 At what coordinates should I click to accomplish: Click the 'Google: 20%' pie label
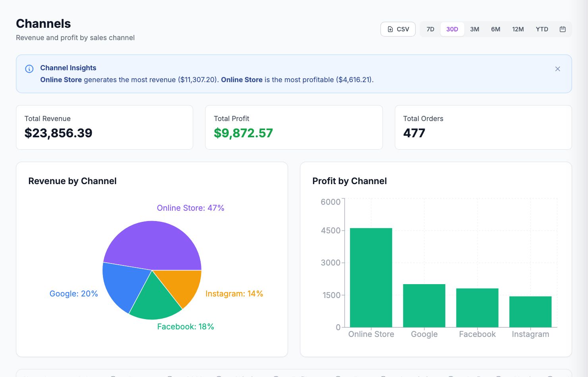73,294
